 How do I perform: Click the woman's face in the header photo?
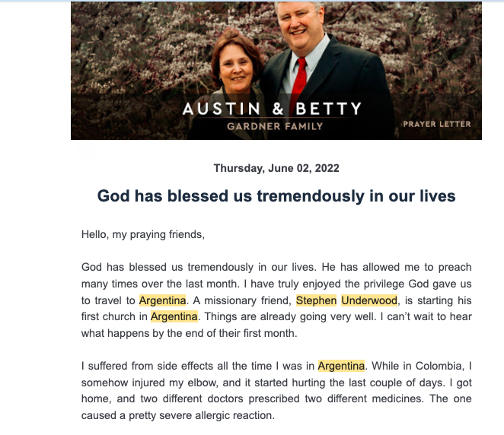235,69
